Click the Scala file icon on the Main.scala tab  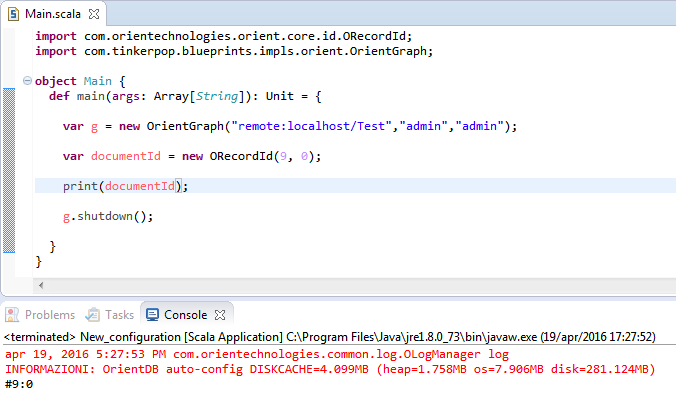pyautogui.click(x=13, y=14)
